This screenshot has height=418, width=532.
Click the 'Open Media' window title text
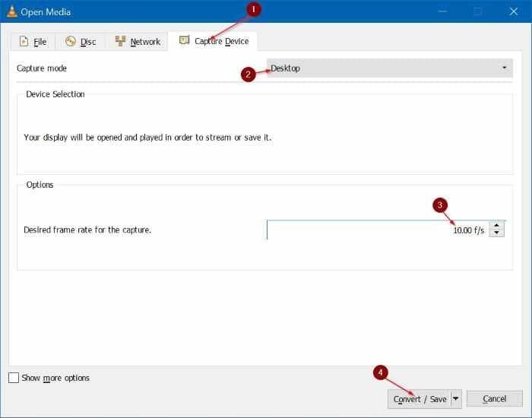click(46, 12)
